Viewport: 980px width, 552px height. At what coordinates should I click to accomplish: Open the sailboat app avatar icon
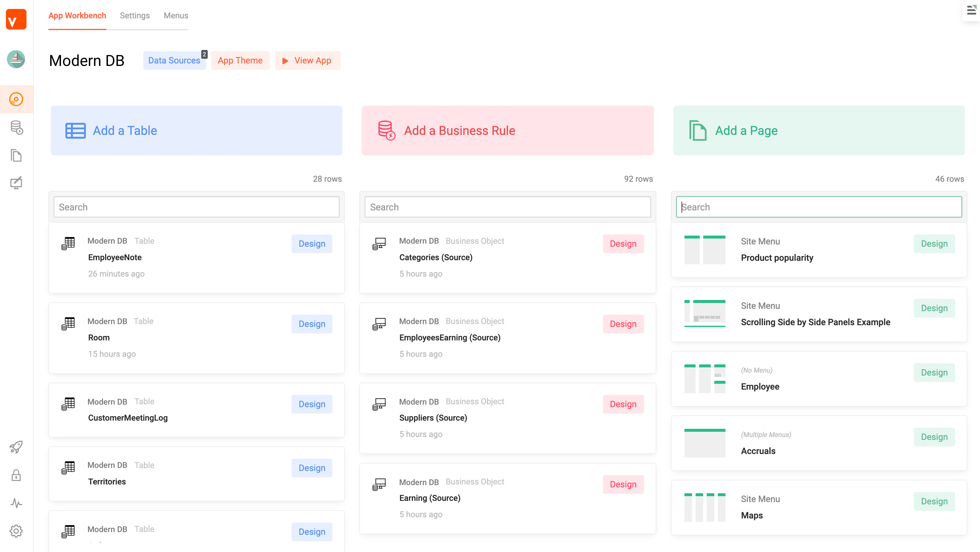pyautogui.click(x=16, y=59)
